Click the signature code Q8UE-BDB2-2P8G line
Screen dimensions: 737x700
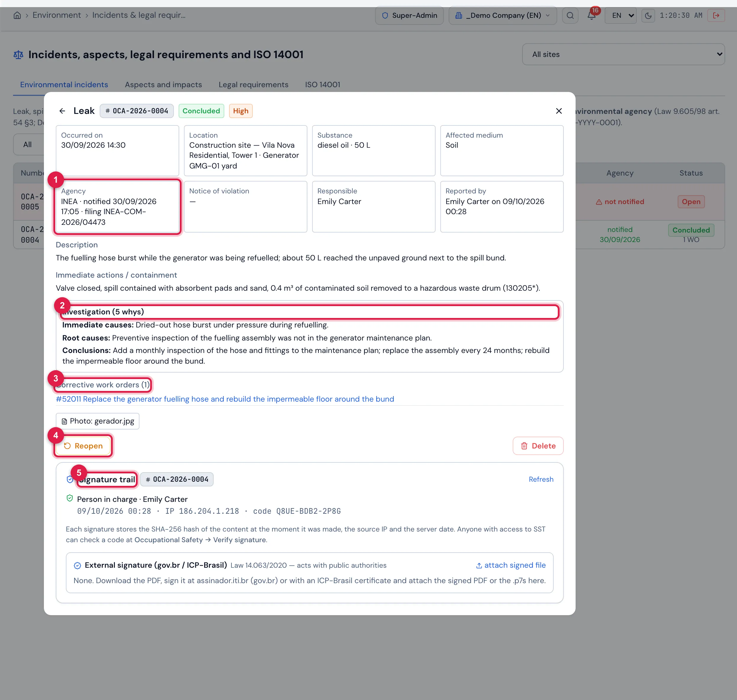pos(209,512)
